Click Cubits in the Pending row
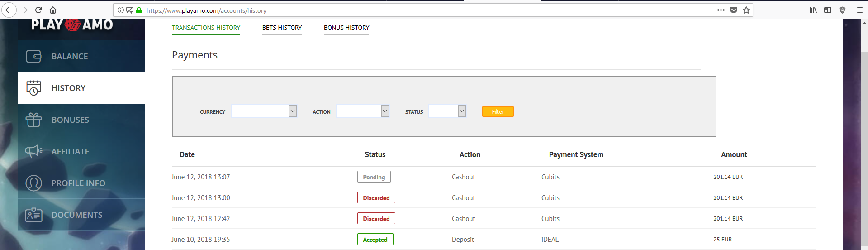Viewport: 868px width, 250px height. (550, 177)
